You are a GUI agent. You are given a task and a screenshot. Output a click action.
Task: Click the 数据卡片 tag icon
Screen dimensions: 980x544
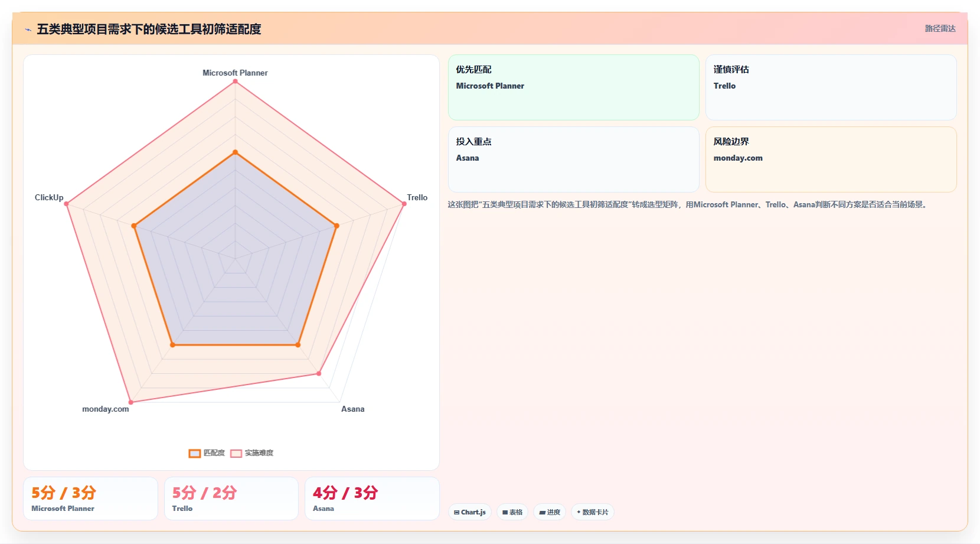pyautogui.click(x=579, y=512)
